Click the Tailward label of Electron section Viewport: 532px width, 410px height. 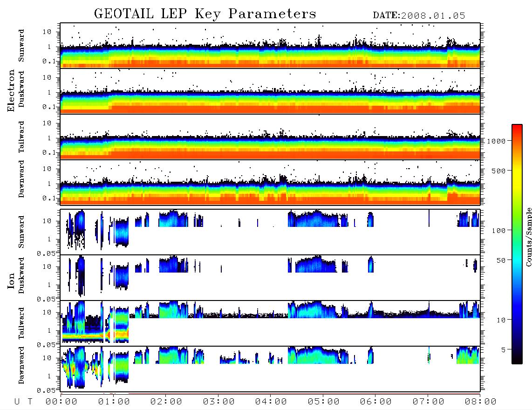[21, 137]
